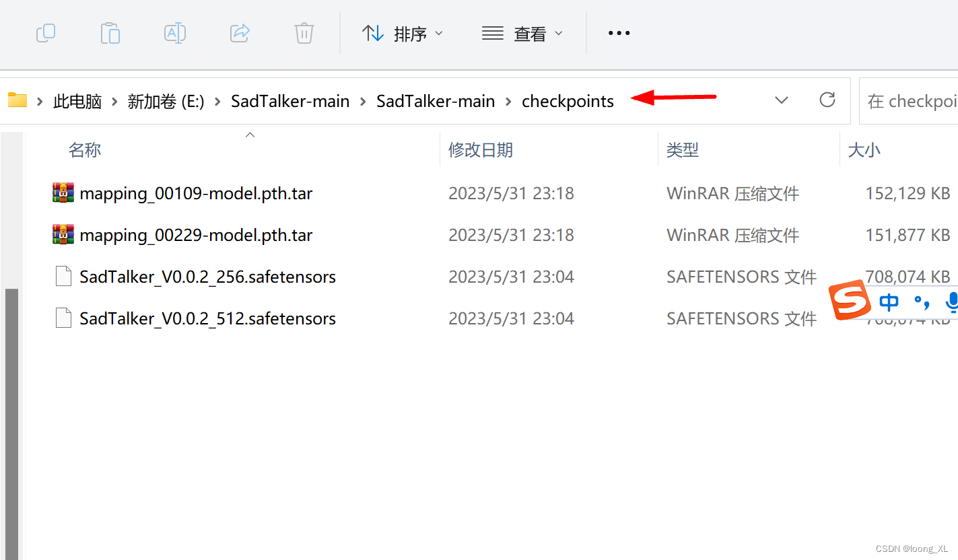The width and height of the screenshot is (958, 560).
Task: Go to 此电脑 in breadcrumb
Action: pos(77,102)
